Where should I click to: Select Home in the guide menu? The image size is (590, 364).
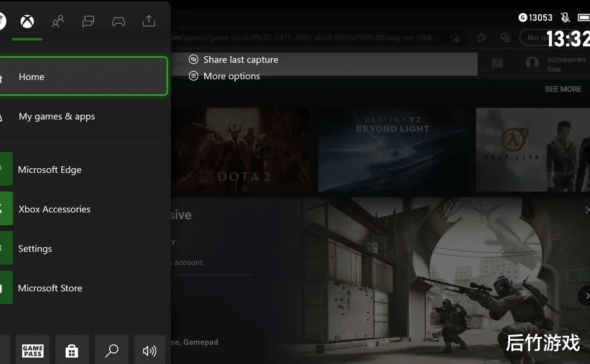[83, 77]
